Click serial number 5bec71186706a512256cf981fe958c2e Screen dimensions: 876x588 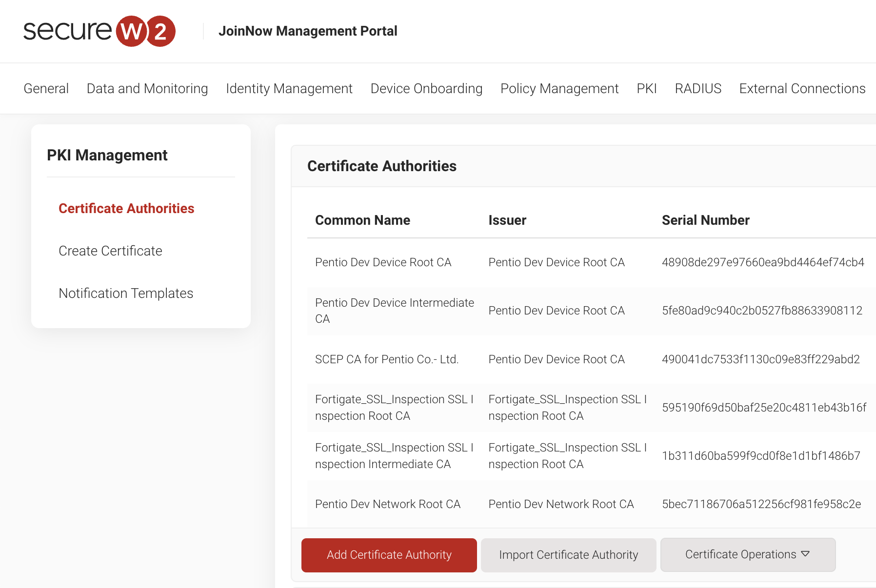pyautogui.click(x=761, y=504)
